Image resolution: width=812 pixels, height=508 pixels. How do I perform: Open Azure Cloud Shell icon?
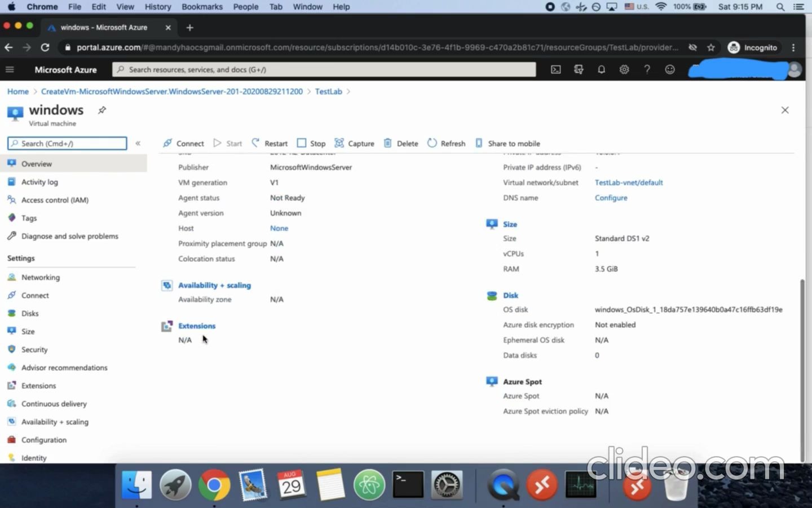(555, 69)
